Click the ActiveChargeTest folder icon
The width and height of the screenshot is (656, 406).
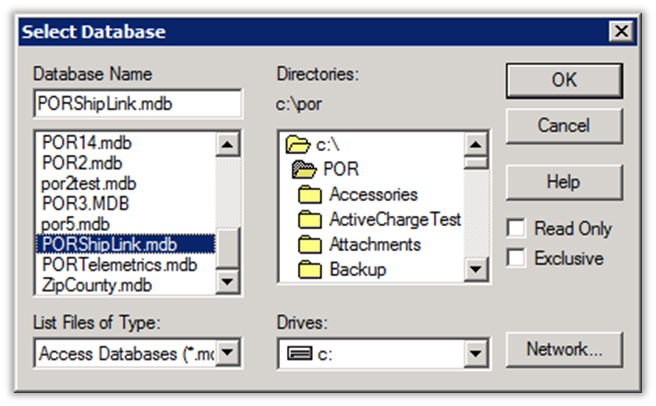point(311,219)
